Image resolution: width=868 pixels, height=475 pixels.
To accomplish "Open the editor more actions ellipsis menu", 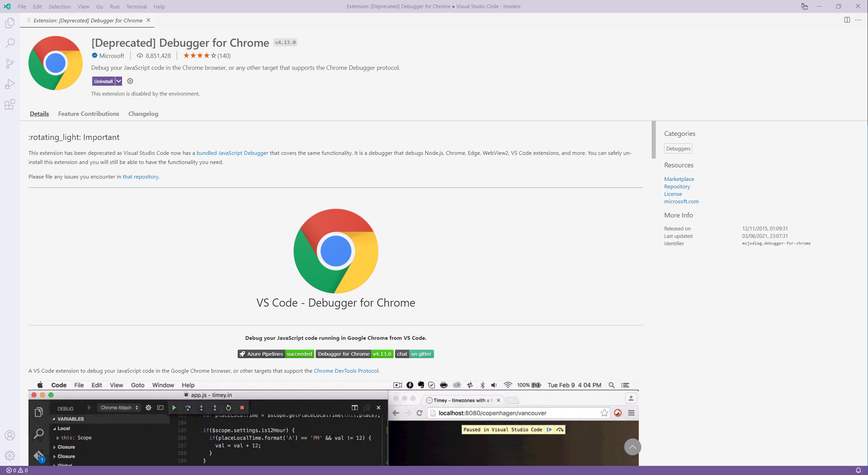I will coord(858,20).
